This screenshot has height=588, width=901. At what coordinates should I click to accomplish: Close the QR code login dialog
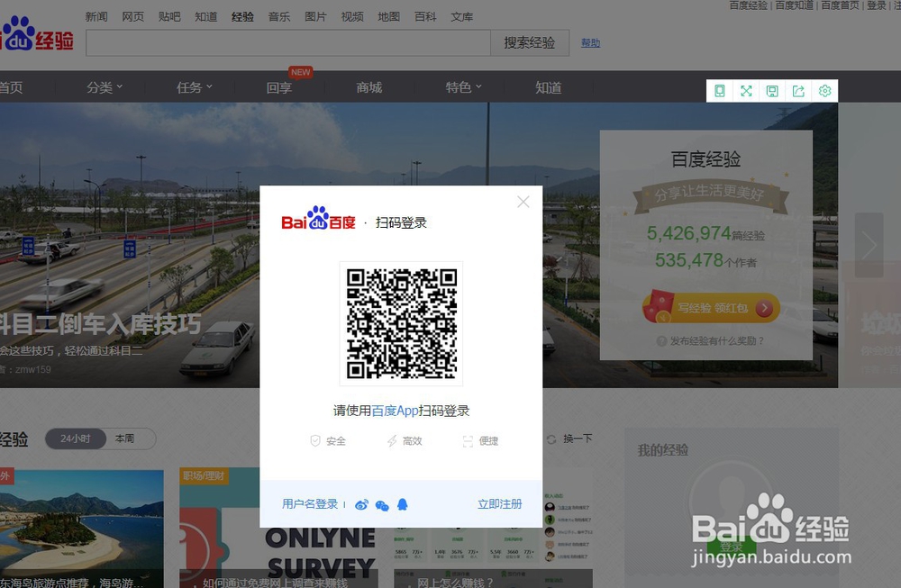click(523, 202)
